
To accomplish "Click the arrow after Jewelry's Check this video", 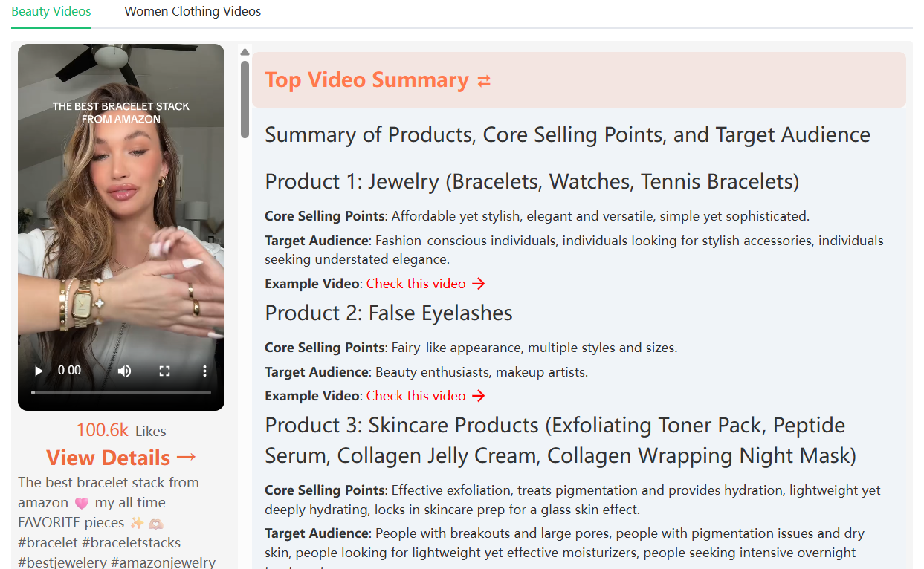I will coord(479,284).
